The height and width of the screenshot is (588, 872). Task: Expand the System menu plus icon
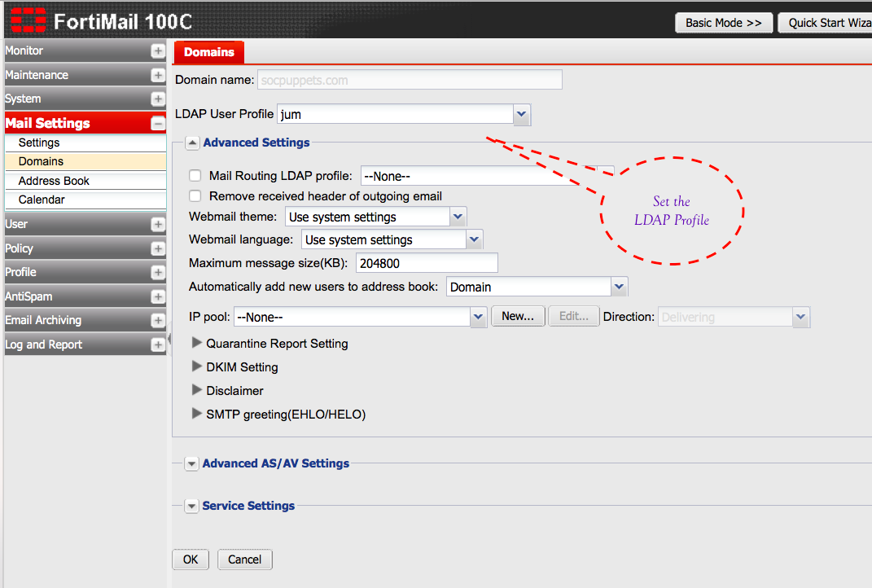(x=158, y=99)
